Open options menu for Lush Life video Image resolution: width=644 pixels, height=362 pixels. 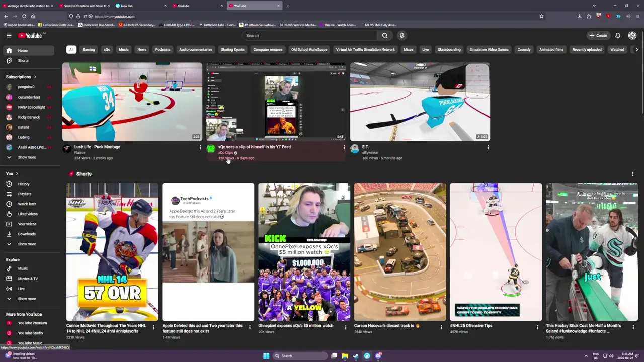click(200, 147)
